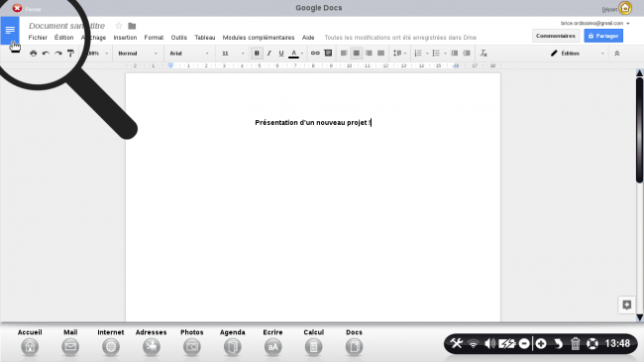This screenshot has width=644, height=362.
Task: Open Modules complémentaires menu
Action: click(259, 38)
